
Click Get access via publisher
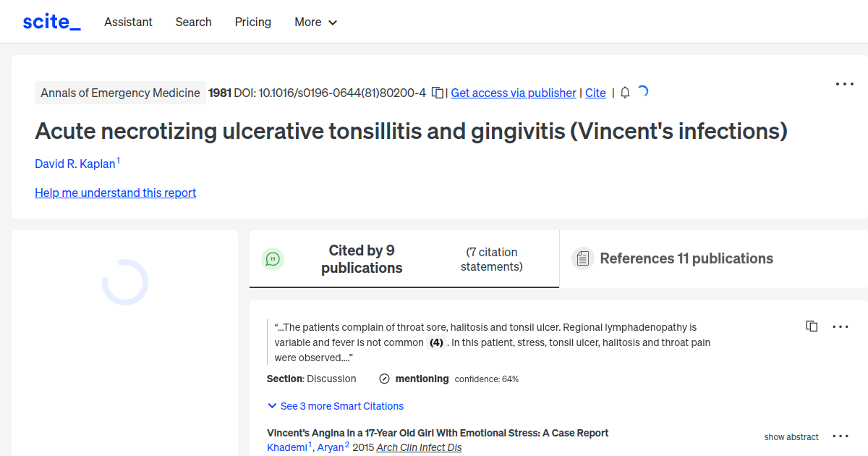pyautogui.click(x=513, y=93)
